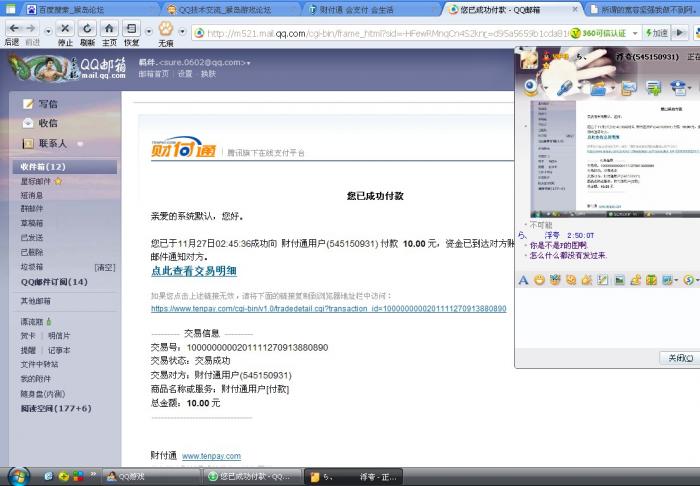Image resolution: width=700 pixels, height=486 pixels.
Task: Open the dropdown arrow beside 恢复
Action: point(149,32)
